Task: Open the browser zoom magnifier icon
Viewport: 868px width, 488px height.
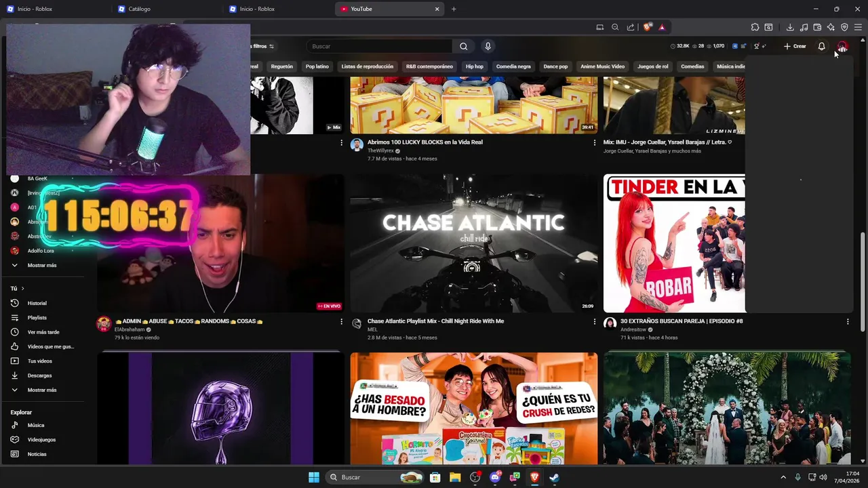Action: (615, 27)
